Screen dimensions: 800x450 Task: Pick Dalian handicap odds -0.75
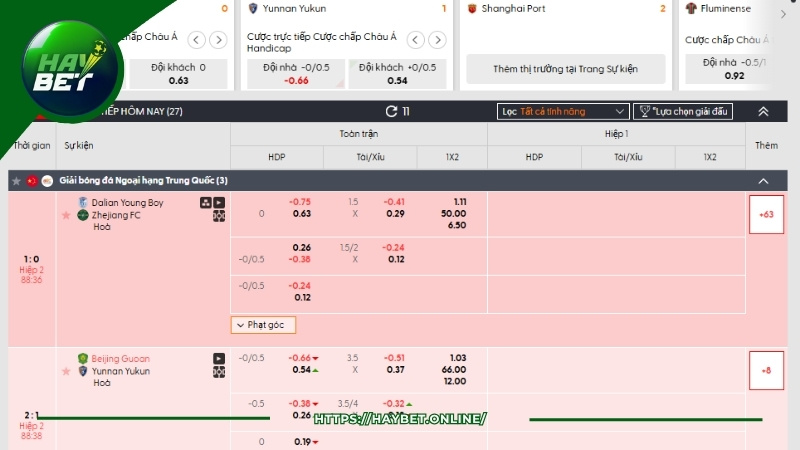click(300, 202)
